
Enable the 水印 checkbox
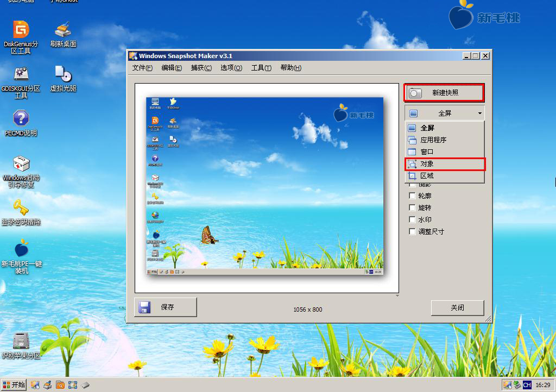click(412, 220)
